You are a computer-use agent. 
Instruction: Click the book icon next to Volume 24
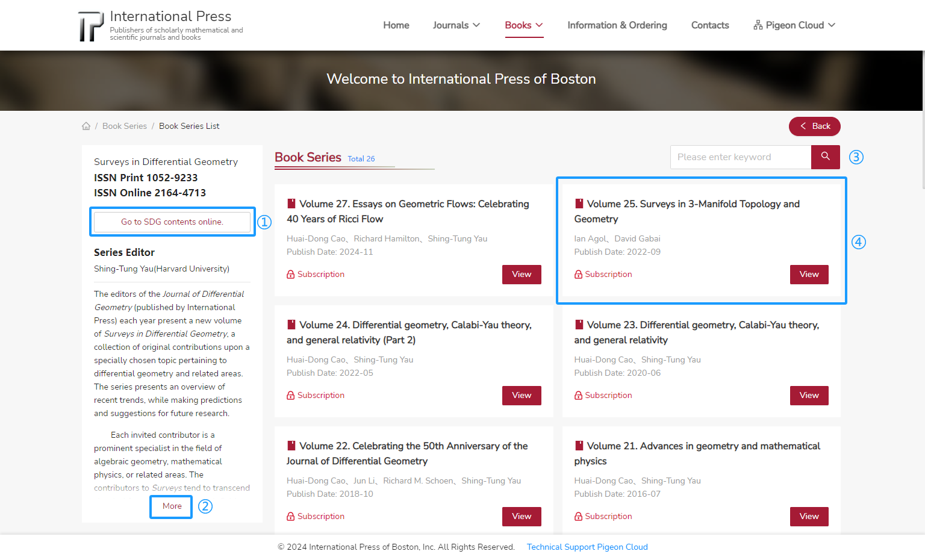pos(291,325)
